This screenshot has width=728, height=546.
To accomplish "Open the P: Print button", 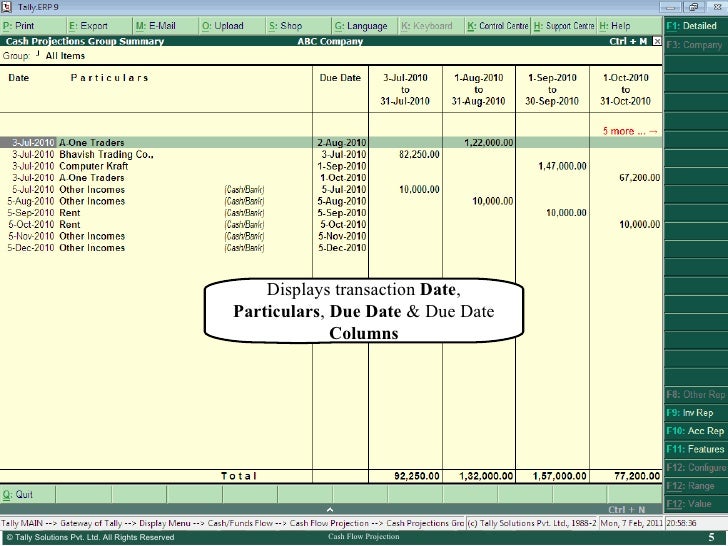I will pyautogui.click(x=33, y=26).
